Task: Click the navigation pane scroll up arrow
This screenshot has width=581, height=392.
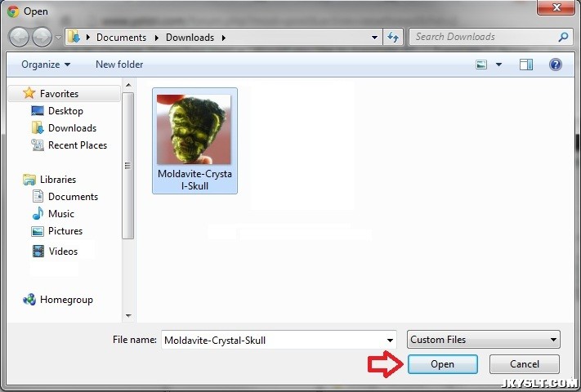Action: point(128,85)
